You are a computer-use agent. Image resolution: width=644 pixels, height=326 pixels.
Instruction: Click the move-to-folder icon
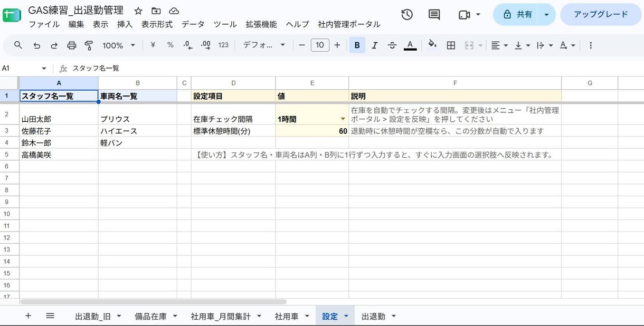click(156, 11)
